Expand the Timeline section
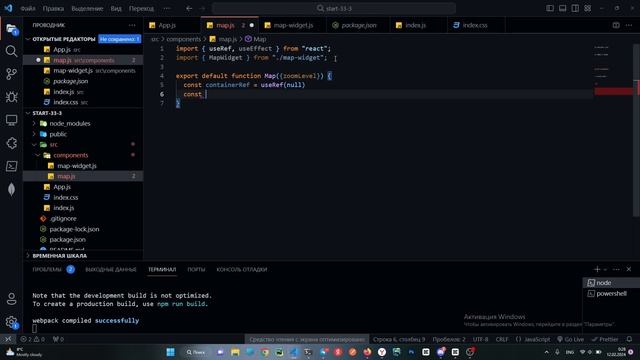 59,256
